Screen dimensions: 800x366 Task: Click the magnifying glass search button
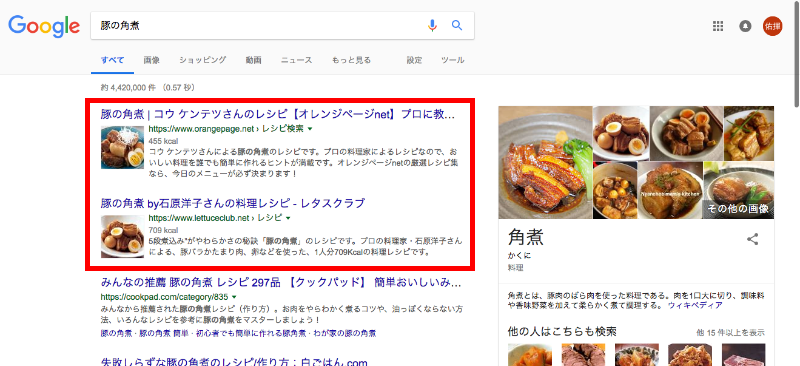pyautogui.click(x=457, y=26)
